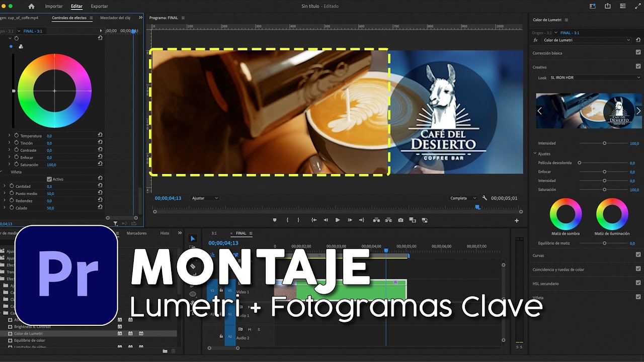Open the Mezclador del clip tab
This screenshot has height=362, width=644.
pyautogui.click(x=115, y=18)
